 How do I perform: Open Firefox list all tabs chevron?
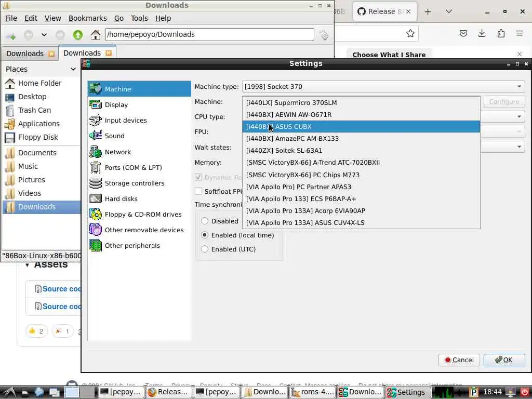coord(448,11)
